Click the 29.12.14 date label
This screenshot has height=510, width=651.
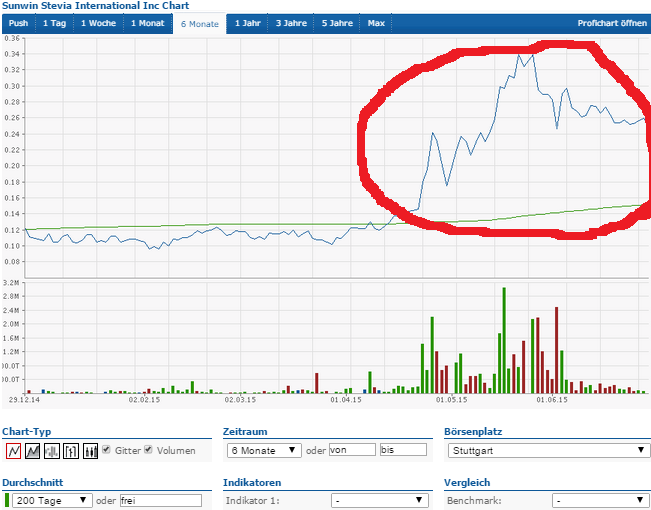tap(24, 400)
